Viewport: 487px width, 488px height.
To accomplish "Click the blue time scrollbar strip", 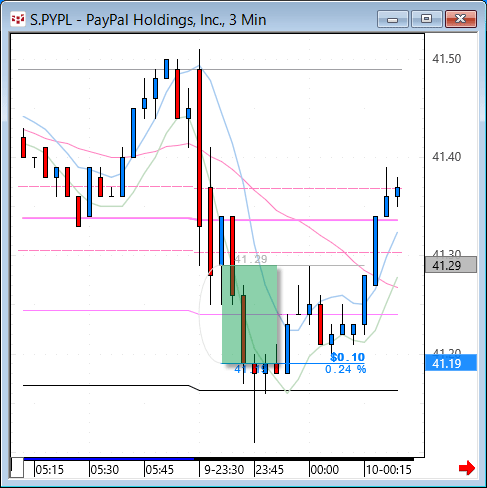I will click(x=109, y=459).
